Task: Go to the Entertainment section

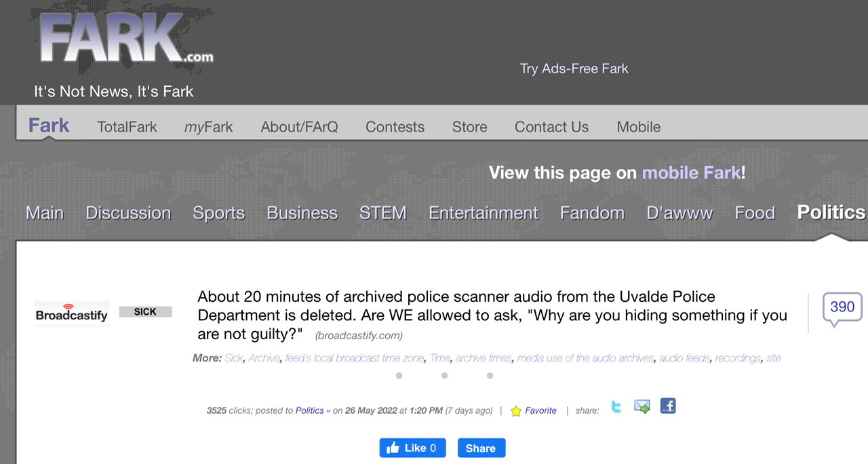Action: tap(484, 213)
